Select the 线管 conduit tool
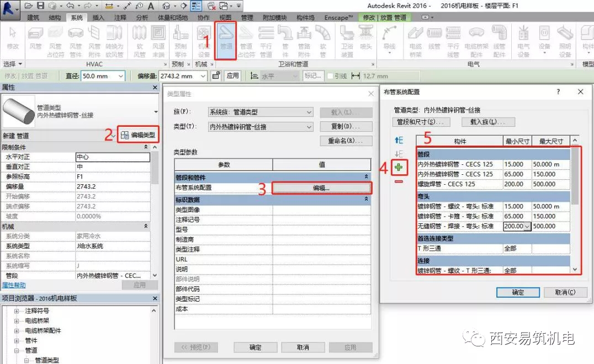This screenshot has width=594, height=364. click(x=434, y=38)
